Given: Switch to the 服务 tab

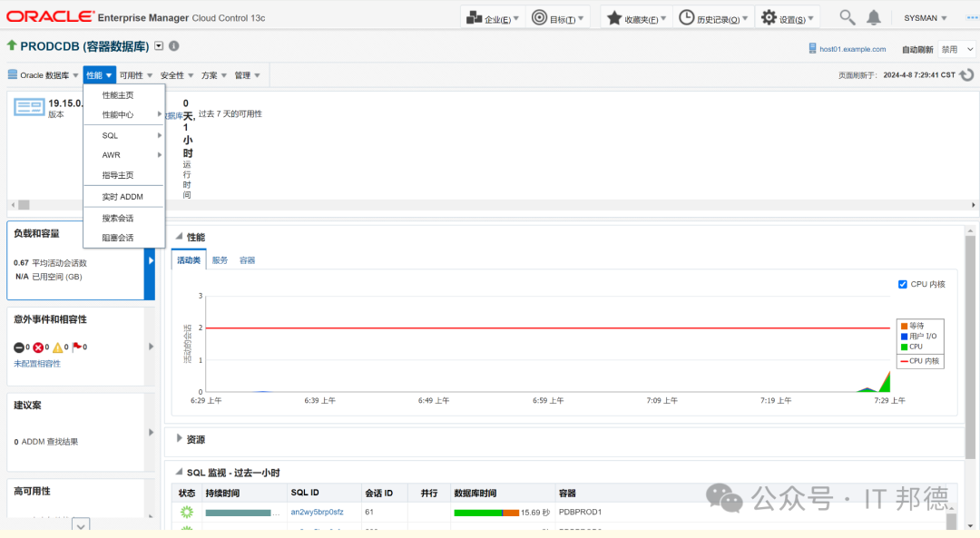Looking at the screenshot, I should pos(220,260).
